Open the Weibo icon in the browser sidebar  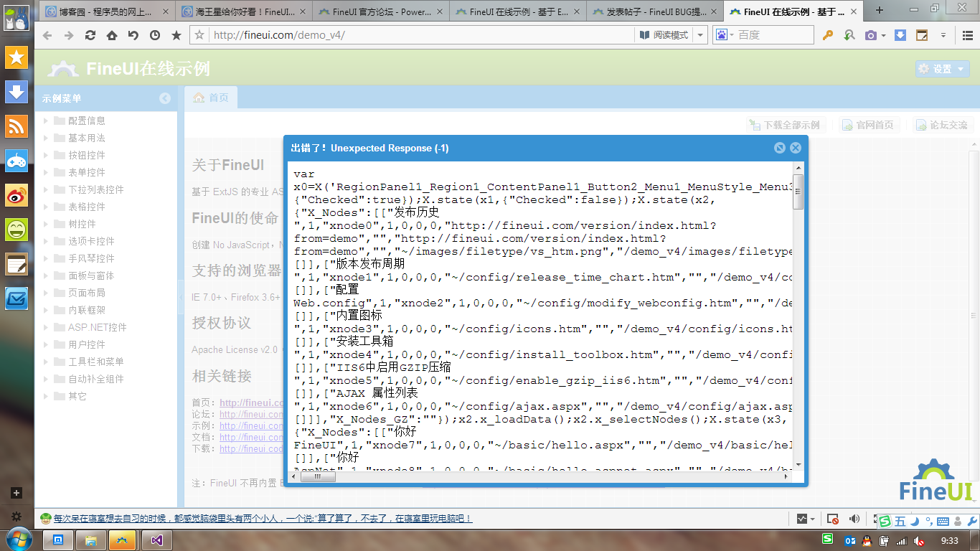coord(17,195)
